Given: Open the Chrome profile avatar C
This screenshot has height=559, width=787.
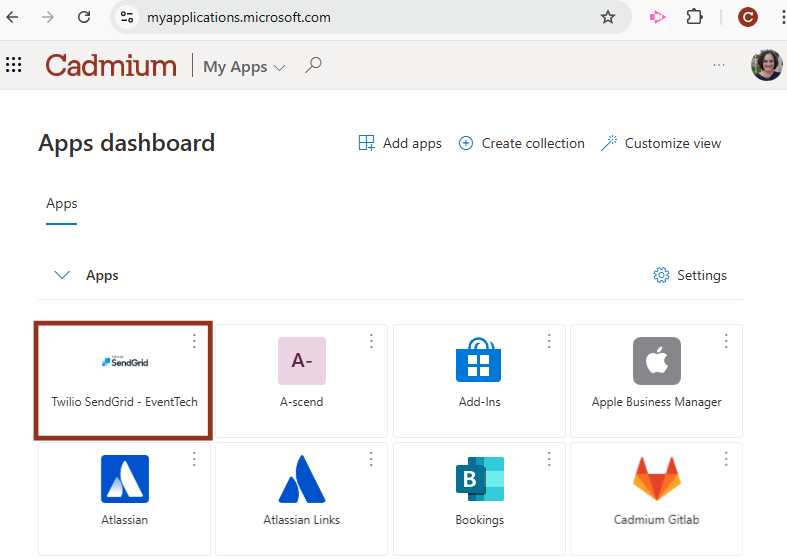Looking at the screenshot, I should click(747, 18).
